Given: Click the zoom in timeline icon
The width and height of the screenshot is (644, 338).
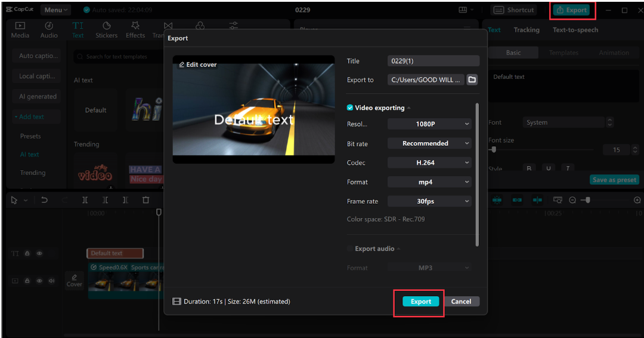Looking at the screenshot, I should (x=637, y=200).
